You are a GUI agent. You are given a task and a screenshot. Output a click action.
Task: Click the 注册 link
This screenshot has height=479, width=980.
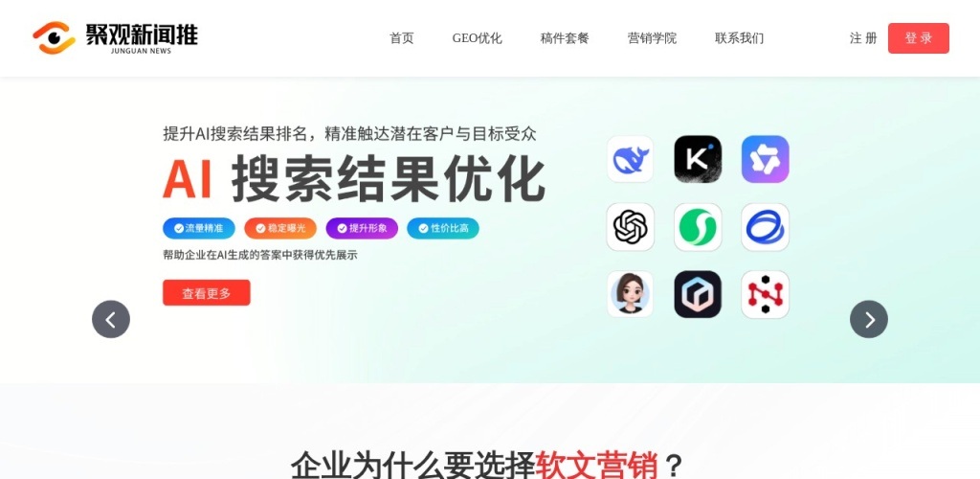pos(863,38)
